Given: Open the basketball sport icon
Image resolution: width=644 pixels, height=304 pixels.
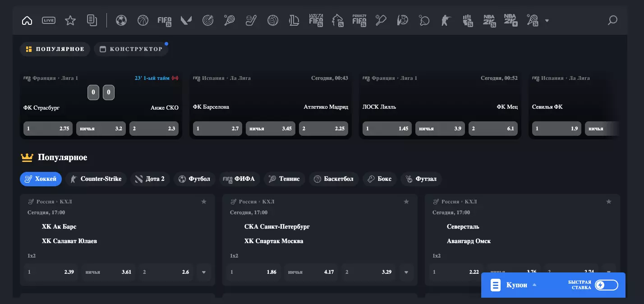Looking at the screenshot, I should (143, 20).
